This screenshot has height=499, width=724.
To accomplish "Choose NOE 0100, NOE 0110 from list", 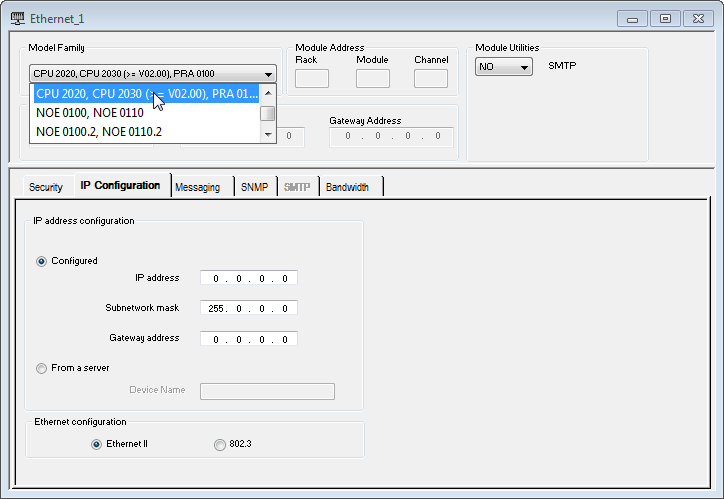I will click(x=146, y=113).
